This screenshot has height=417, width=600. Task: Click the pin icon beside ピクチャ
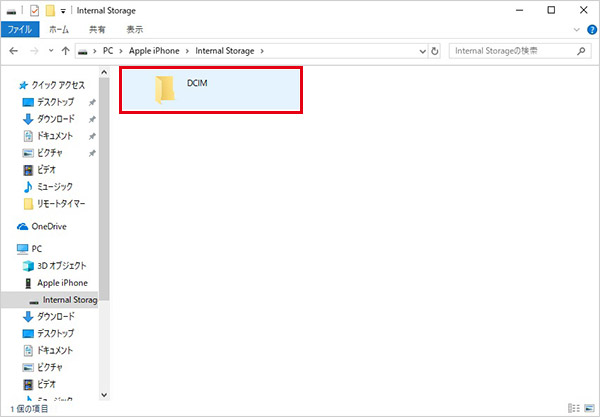coord(92,153)
